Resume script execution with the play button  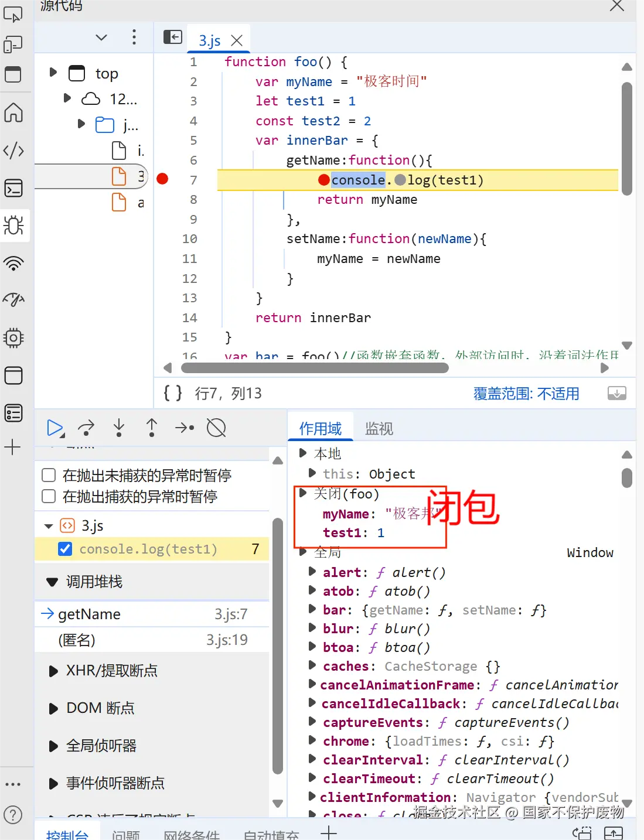[x=56, y=428]
